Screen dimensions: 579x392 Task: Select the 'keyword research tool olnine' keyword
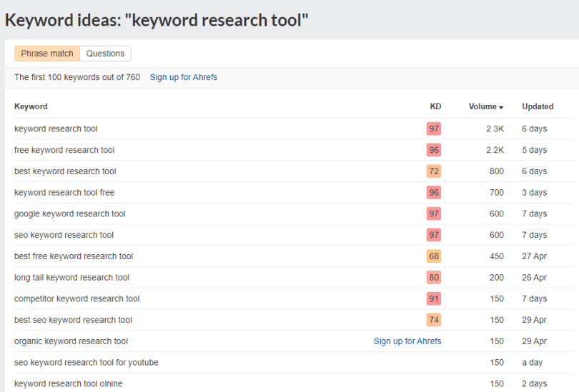(68, 383)
